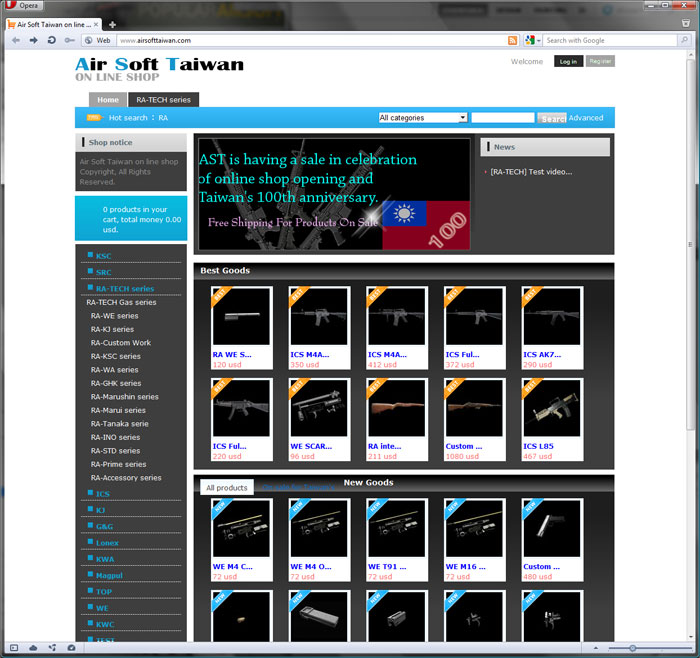Open the closed tabs trash icon
Viewport: 700px width, 658px height.
(x=686, y=23)
